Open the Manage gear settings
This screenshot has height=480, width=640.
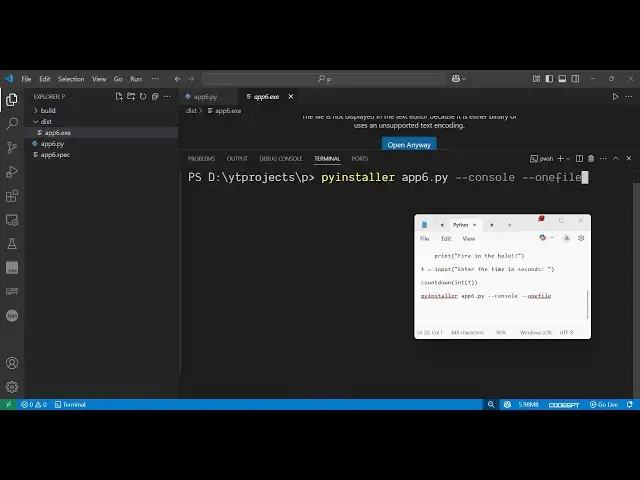pos(12,387)
